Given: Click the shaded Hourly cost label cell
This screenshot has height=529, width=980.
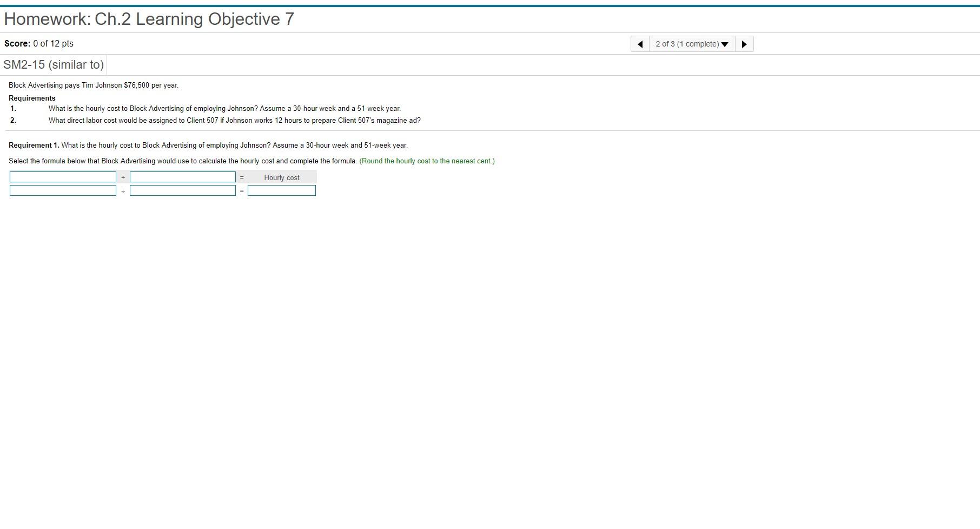Looking at the screenshot, I should (x=281, y=177).
